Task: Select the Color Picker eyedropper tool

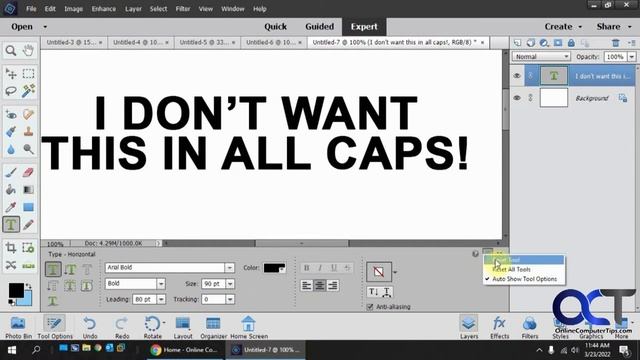Action: (11, 207)
